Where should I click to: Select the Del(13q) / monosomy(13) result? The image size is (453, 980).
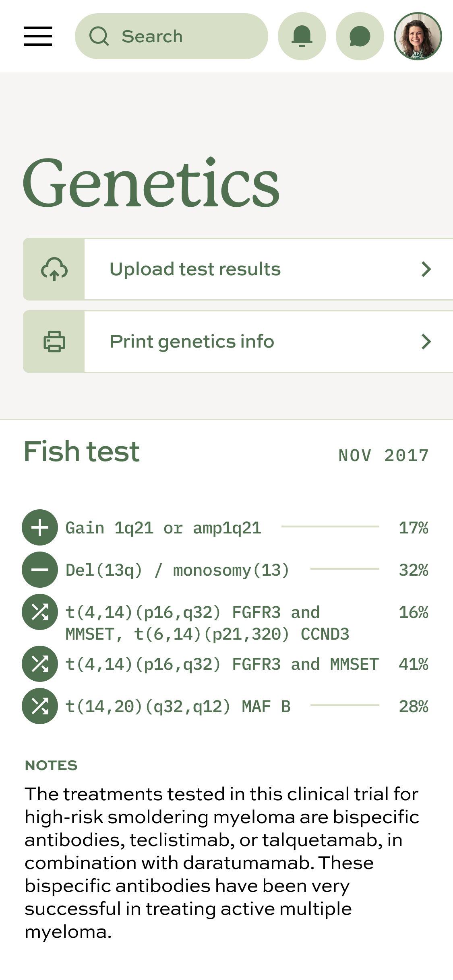point(177,570)
